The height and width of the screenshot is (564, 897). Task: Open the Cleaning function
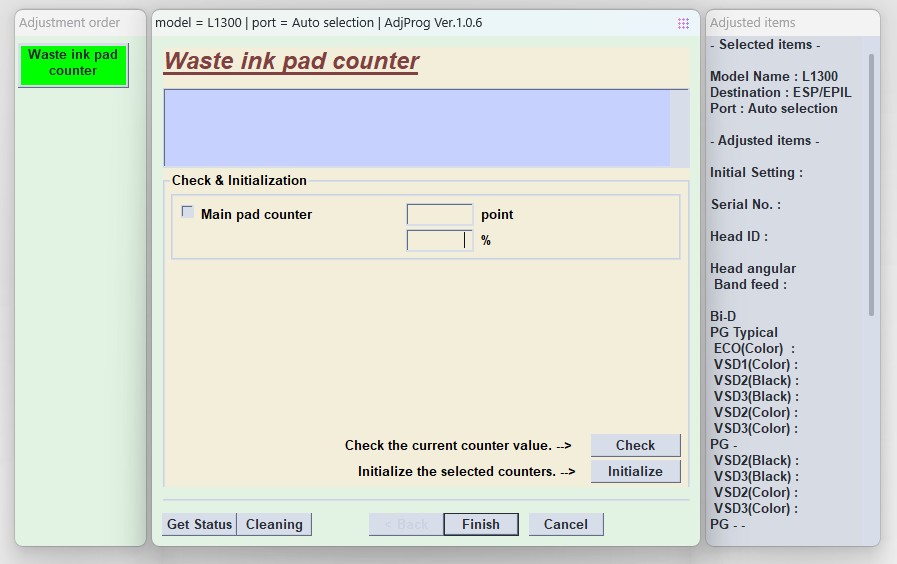(274, 524)
